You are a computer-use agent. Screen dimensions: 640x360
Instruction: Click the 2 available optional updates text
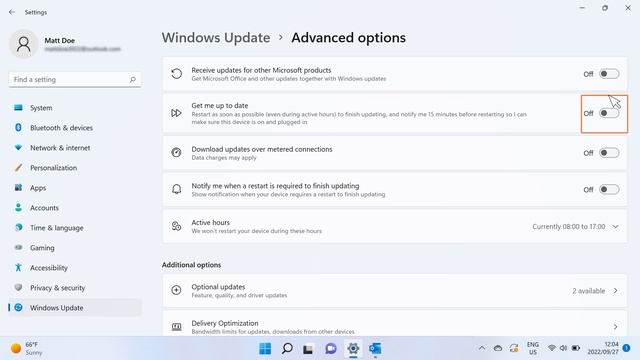tap(589, 291)
